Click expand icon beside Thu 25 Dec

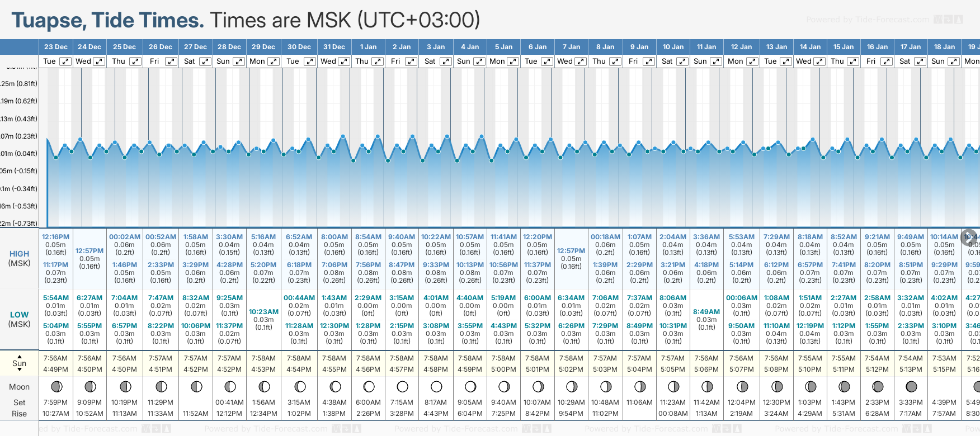(x=135, y=61)
